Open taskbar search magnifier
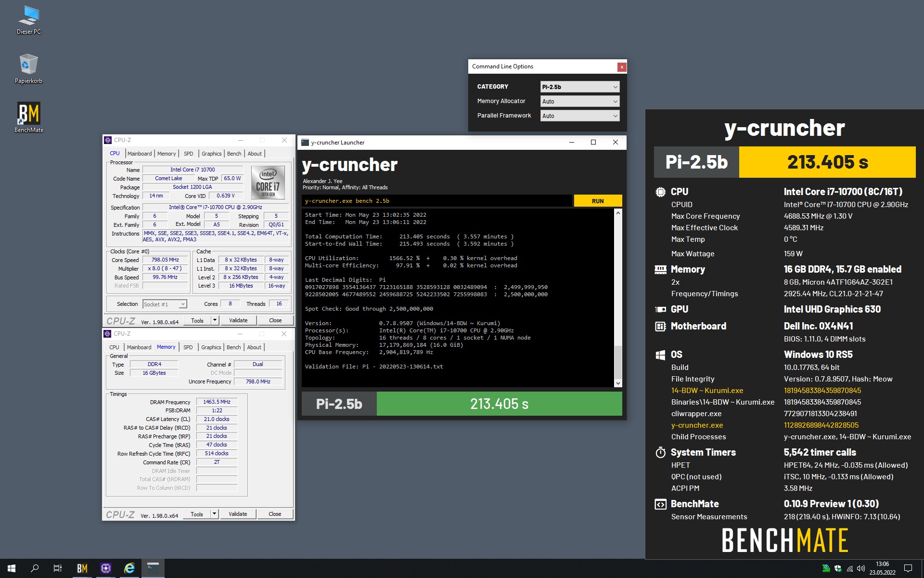Image resolution: width=924 pixels, height=578 pixels. [35, 568]
